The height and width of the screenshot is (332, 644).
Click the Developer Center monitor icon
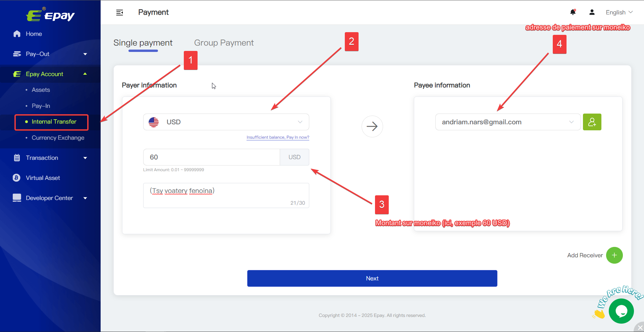click(x=17, y=198)
